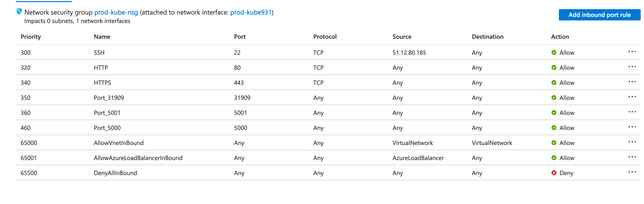The width and height of the screenshot is (644, 204).
Task: Open the ellipsis menu for HTTP rule
Action: [x=632, y=67]
